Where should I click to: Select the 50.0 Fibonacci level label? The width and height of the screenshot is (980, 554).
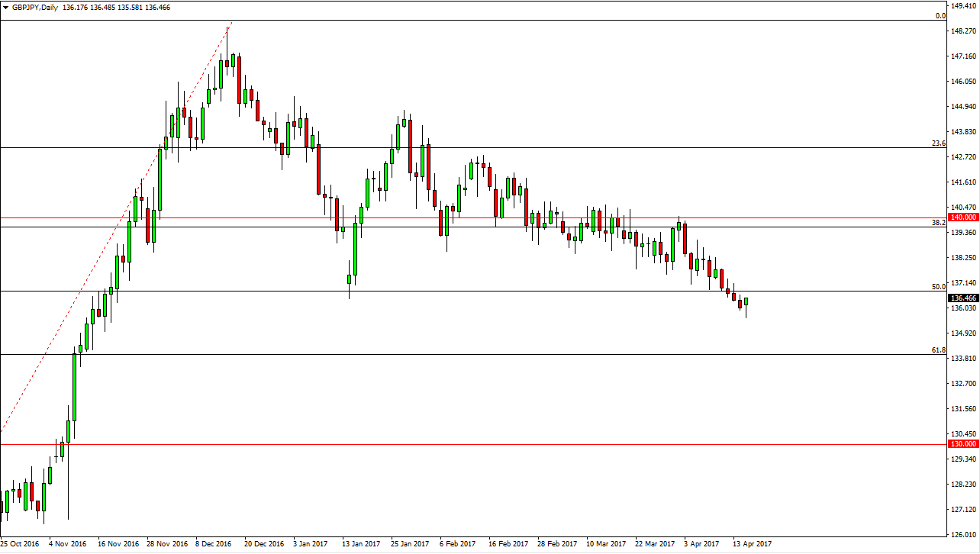(939, 287)
